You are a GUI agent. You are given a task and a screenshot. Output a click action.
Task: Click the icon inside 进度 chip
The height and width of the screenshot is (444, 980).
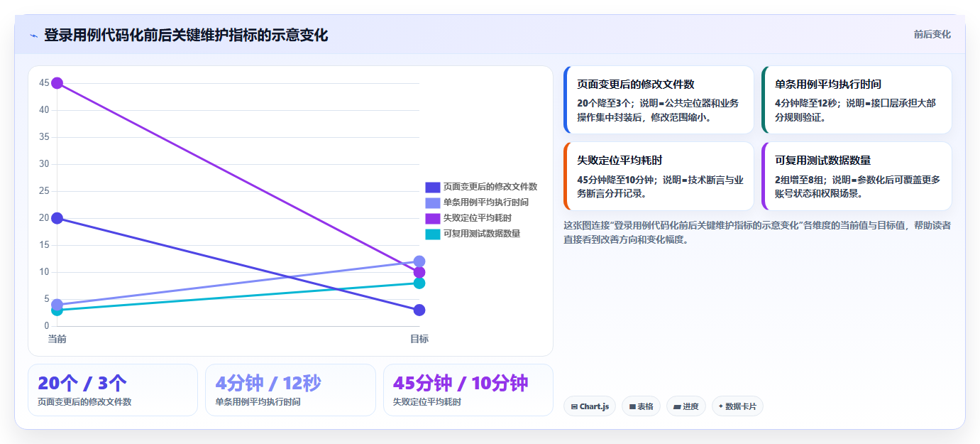(678, 407)
